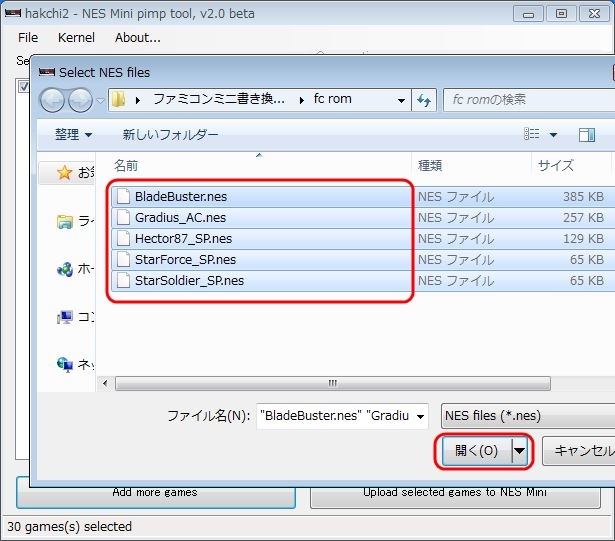Click the fc romの検索 search field
The width and height of the screenshot is (615, 541).
pos(529,100)
